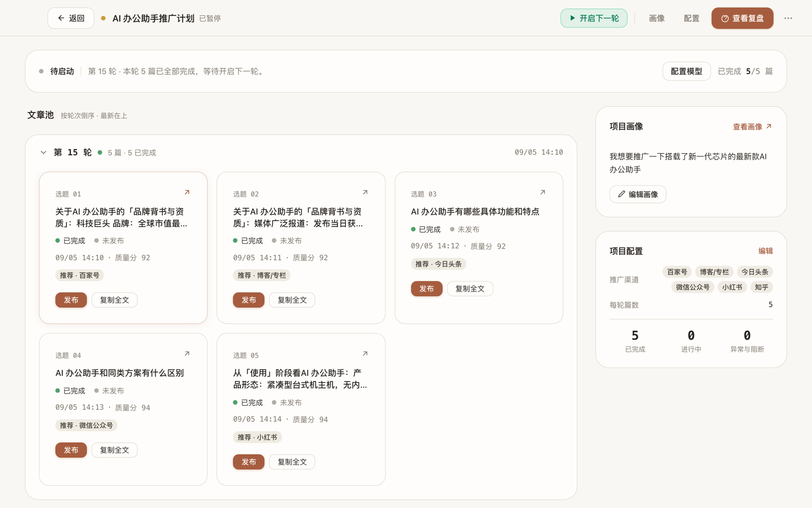Publish 选题 01 article

tap(71, 300)
